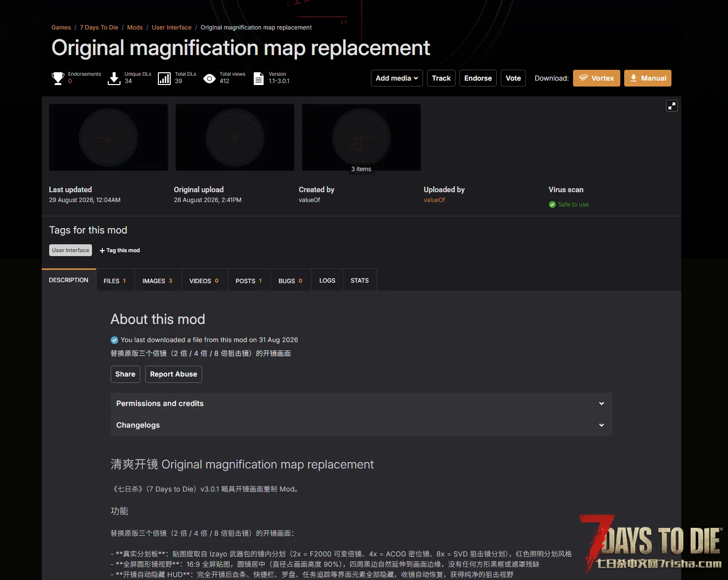This screenshot has width=728, height=580.
Task: Open the third scope thumbnail labeled 3 items
Action: [361, 137]
